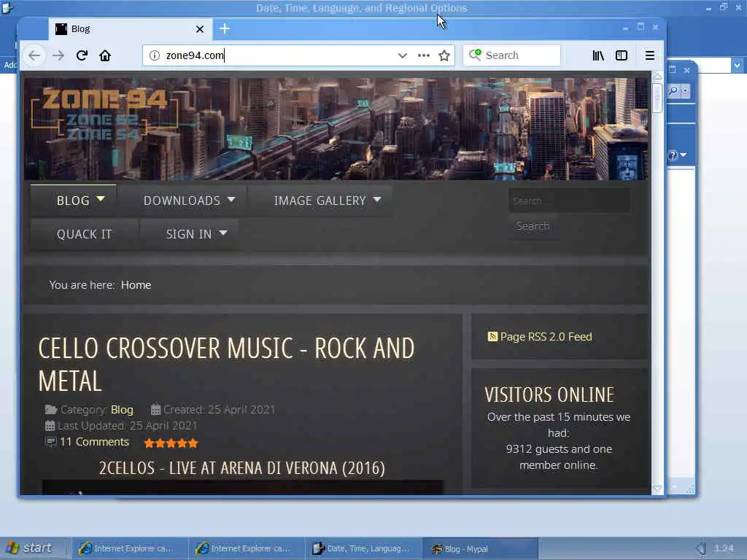The height and width of the screenshot is (560, 747).
Task: Go forward with the browser forward arrow
Action: pyautogui.click(x=58, y=55)
